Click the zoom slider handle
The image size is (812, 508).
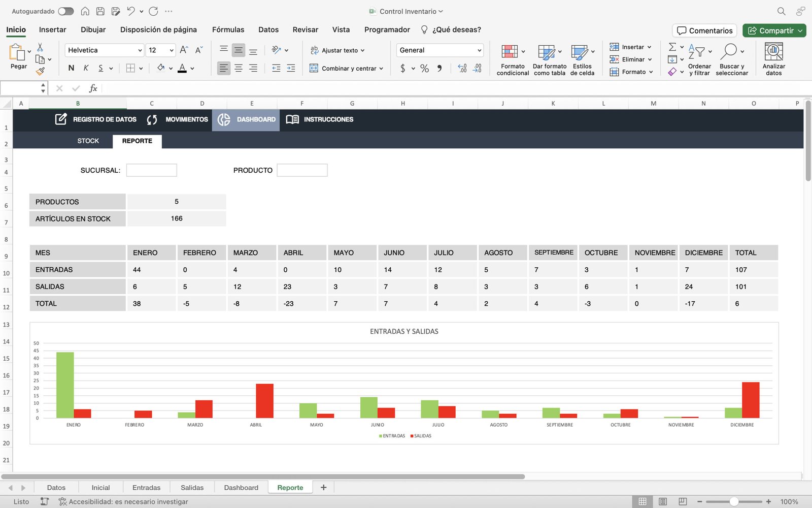(734, 501)
